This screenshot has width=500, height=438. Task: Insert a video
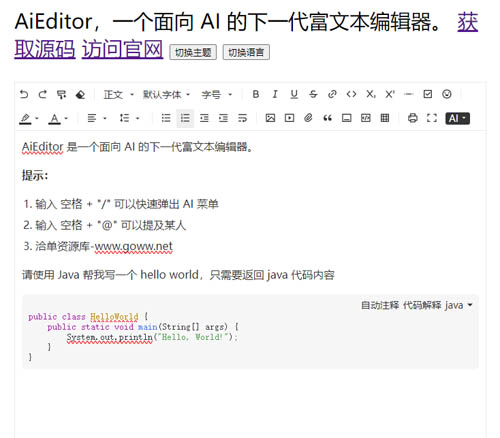point(289,118)
